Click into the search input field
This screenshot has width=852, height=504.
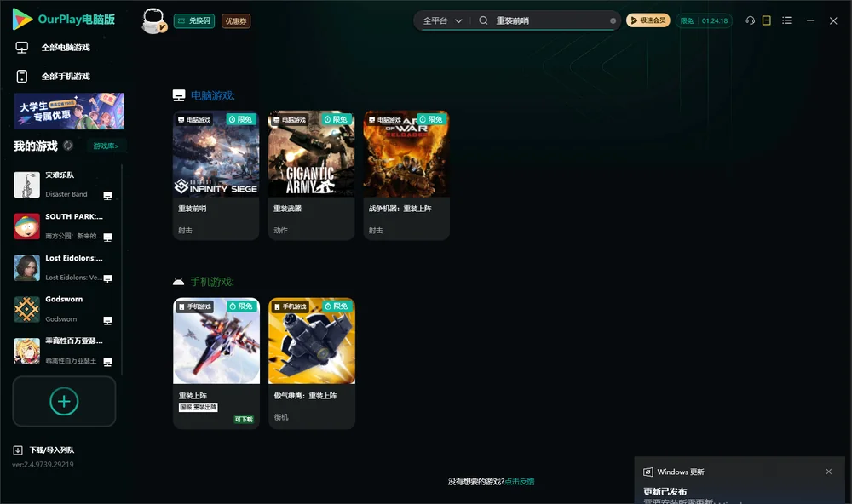tap(550, 20)
